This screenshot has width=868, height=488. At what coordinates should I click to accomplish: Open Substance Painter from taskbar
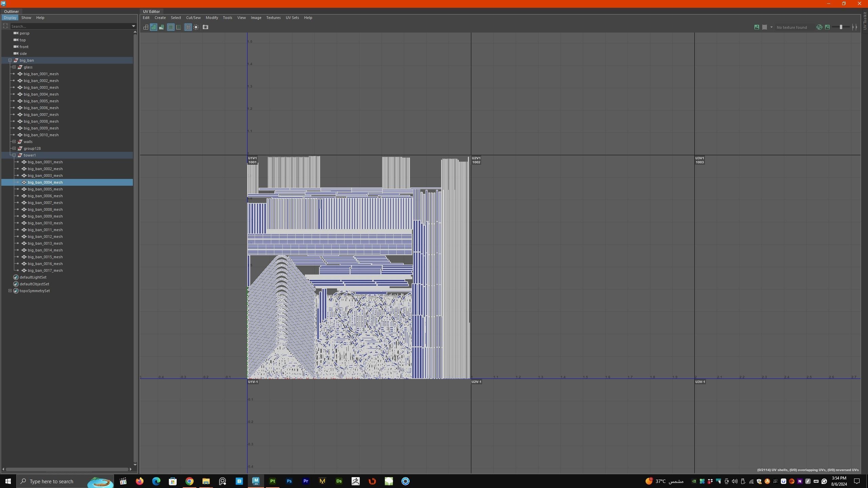pyautogui.click(x=272, y=481)
